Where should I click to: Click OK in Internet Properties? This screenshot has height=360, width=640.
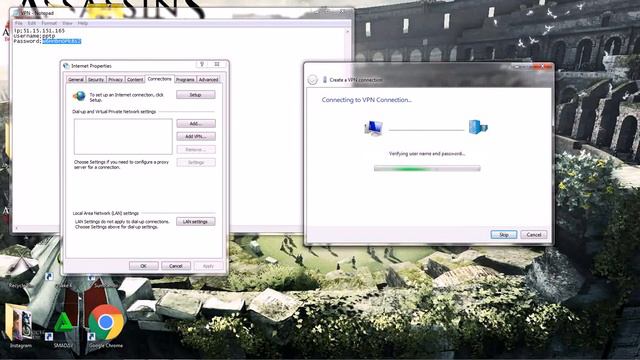tap(144, 266)
